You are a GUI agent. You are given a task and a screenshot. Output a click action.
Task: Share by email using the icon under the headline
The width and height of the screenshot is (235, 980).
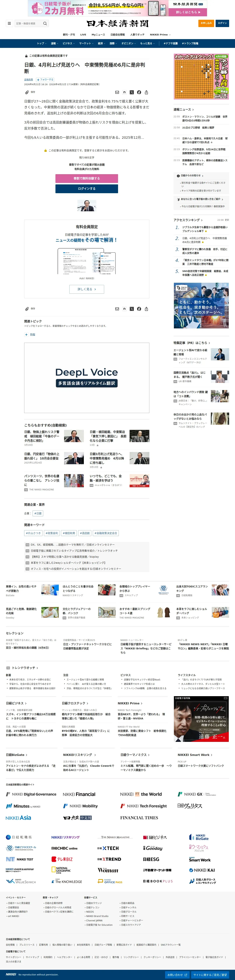click(x=117, y=92)
